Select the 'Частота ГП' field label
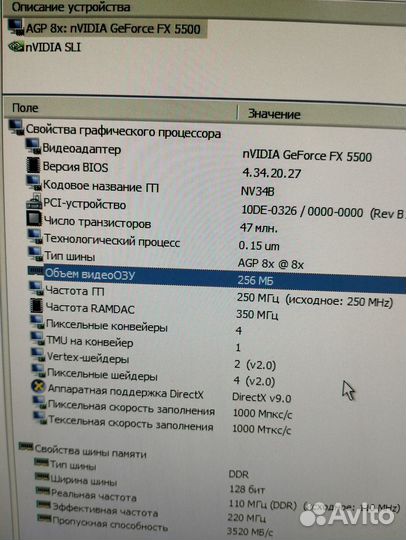Image resolution: width=406 pixels, height=540 pixels. (75, 291)
